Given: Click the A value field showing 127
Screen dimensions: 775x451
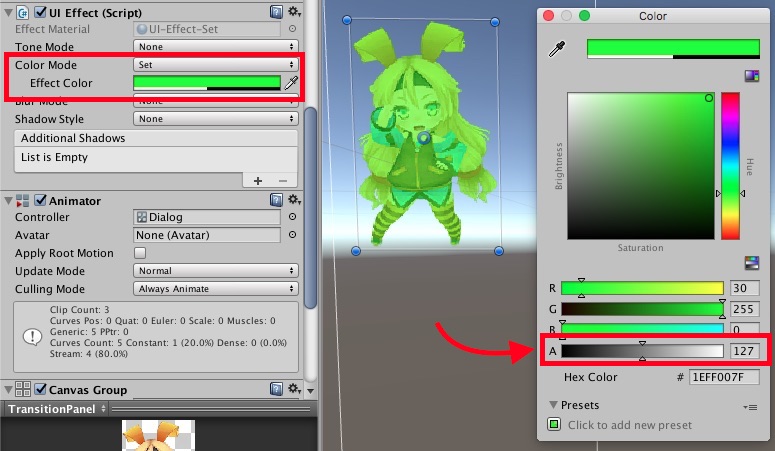Looking at the screenshot, I should tap(744, 351).
